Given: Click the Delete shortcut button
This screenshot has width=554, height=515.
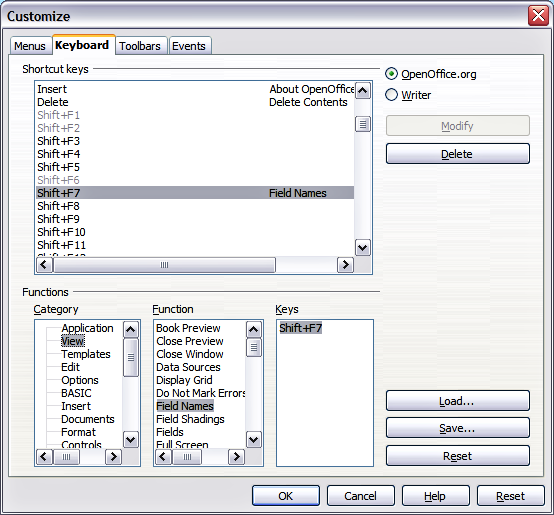Looking at the screenshot, I should point(458,154).
